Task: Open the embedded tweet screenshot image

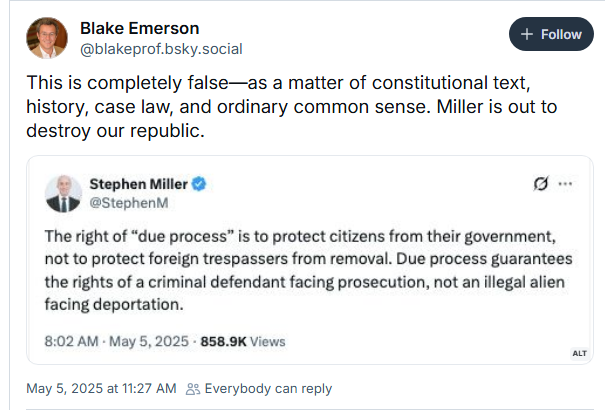Action: click(310, 260)
